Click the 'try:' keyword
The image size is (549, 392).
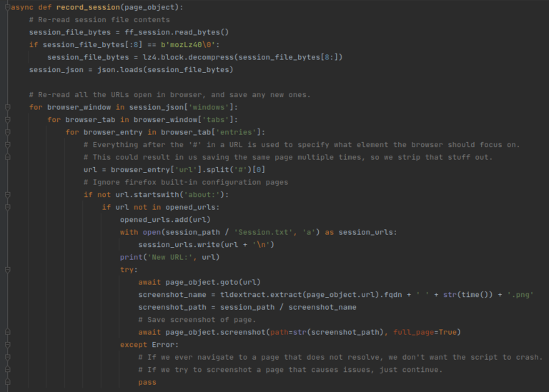[129, 270]
